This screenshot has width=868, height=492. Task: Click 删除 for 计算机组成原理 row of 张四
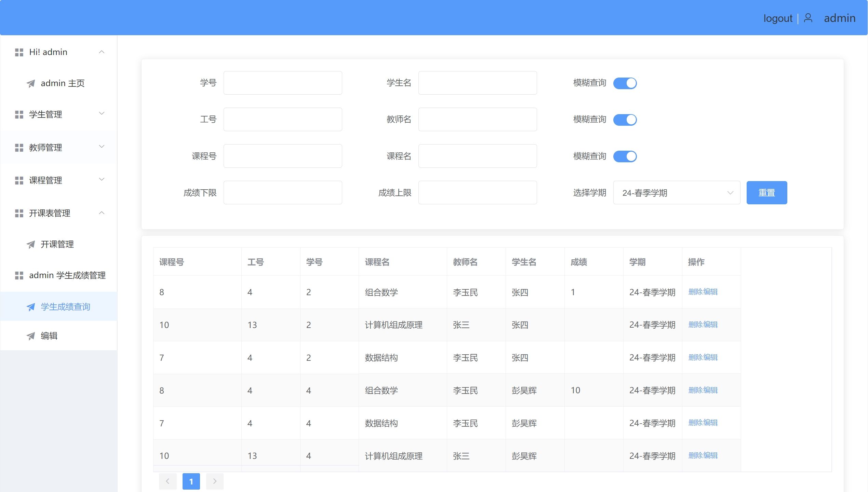(x=695, y=325)
